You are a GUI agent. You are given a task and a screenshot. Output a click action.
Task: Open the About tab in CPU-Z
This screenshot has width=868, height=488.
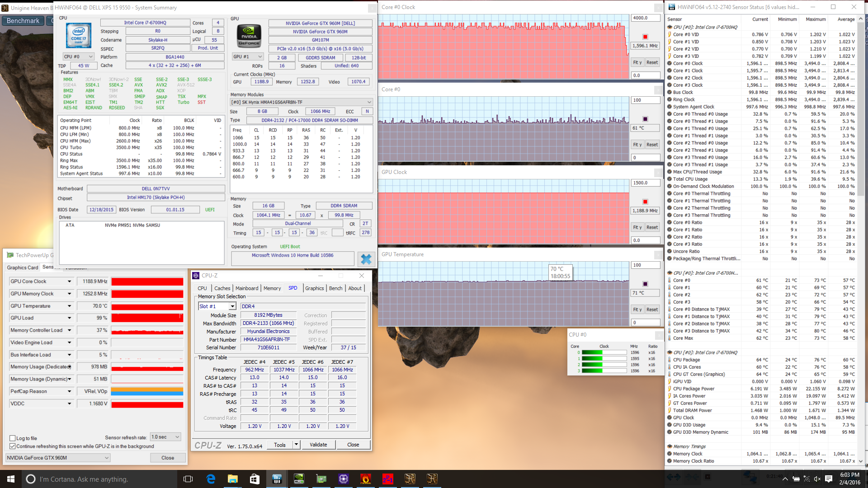pyautogui.click(x=355, y=288)
